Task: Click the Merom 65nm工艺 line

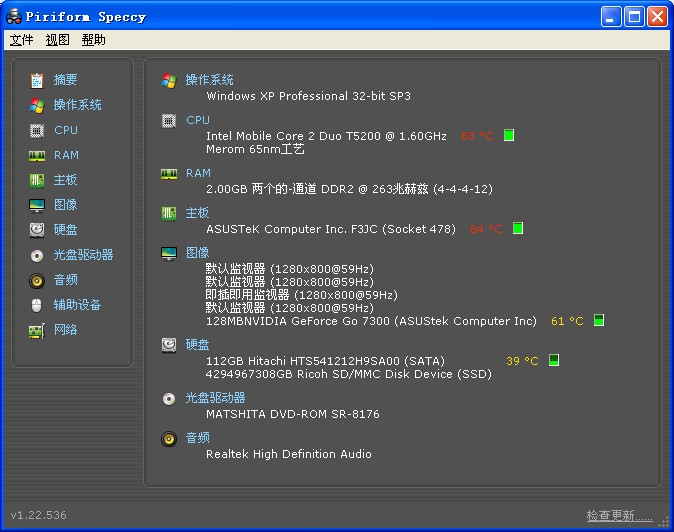Action: pos(255,150)
